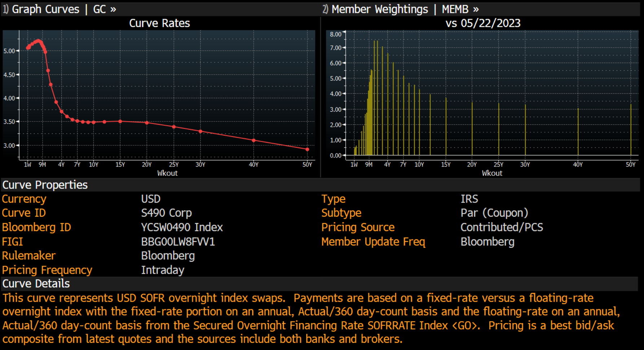Select the S490 Corp value

click(x=166, y=213)
